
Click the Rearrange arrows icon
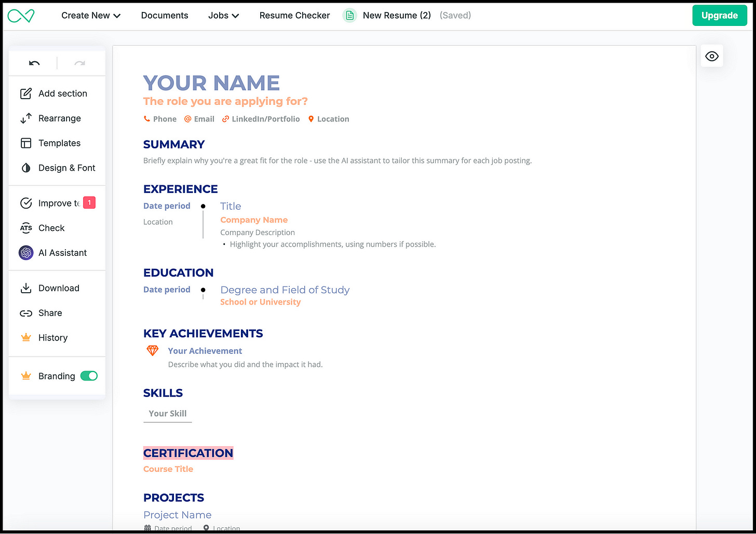coord(26,118)
